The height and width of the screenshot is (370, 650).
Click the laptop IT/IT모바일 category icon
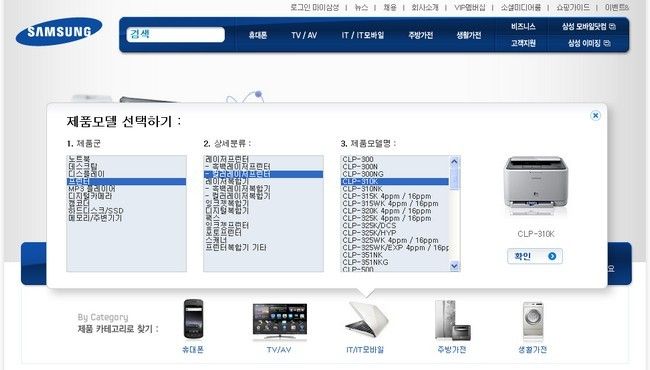click(x=366, y=320)
